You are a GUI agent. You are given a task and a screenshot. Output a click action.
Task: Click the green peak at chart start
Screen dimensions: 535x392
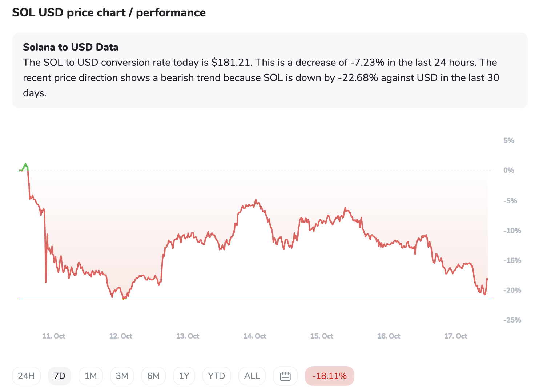point(25,165)
